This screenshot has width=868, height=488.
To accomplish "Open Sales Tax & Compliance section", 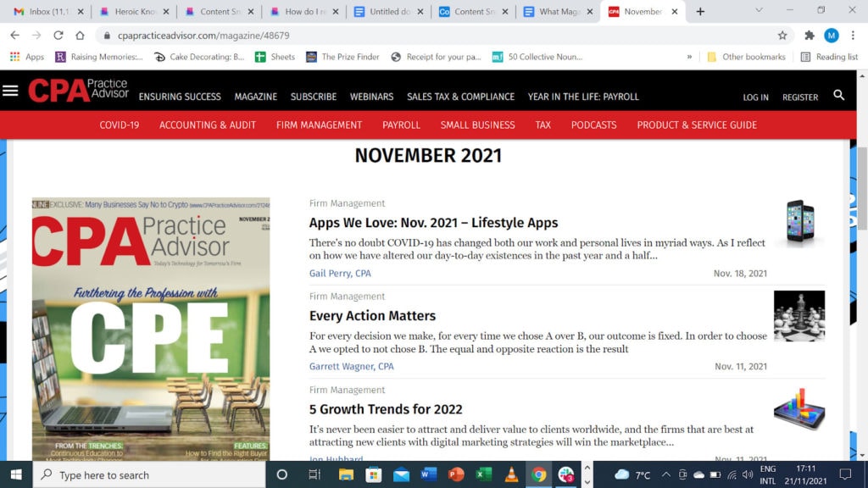I will (460, 97).
